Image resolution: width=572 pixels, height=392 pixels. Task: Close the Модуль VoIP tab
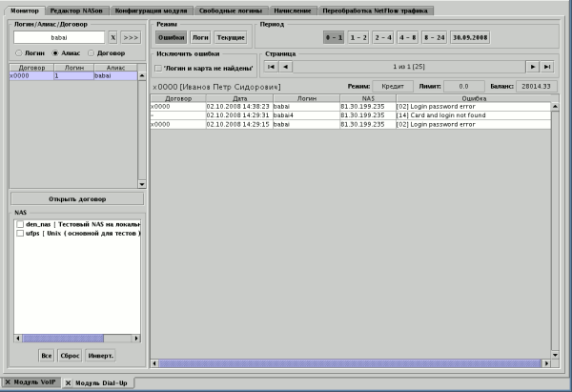click(x=6, y=382)
